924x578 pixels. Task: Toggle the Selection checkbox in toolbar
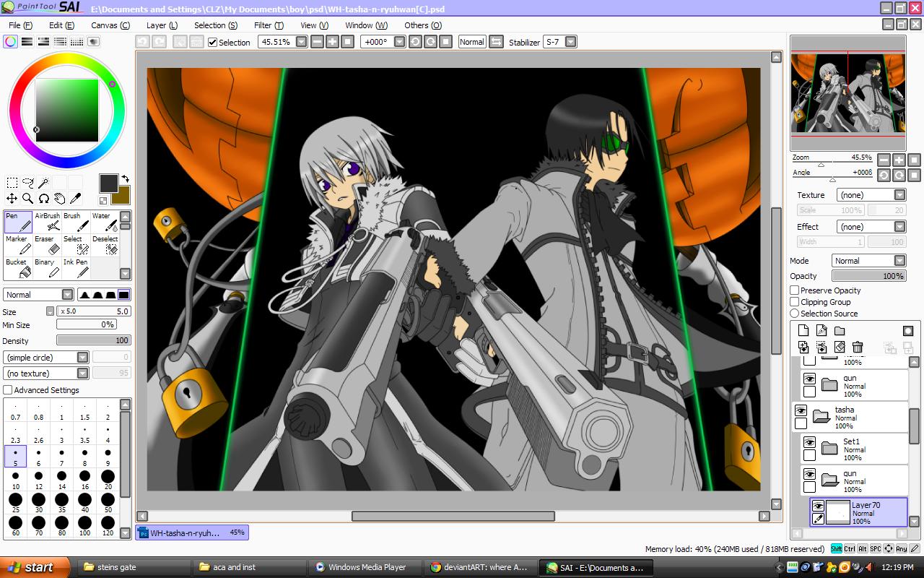pyautogui.click(x=212, y=42)
